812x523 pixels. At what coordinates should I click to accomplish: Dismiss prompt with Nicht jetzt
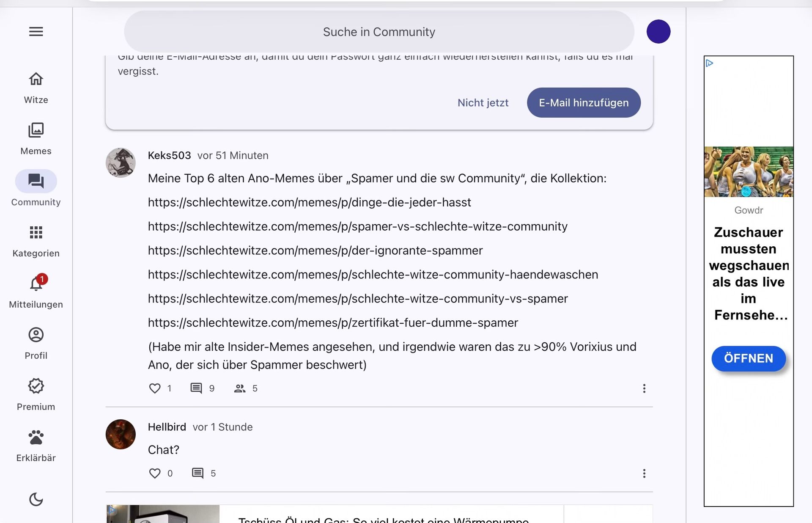click(483, 103)
